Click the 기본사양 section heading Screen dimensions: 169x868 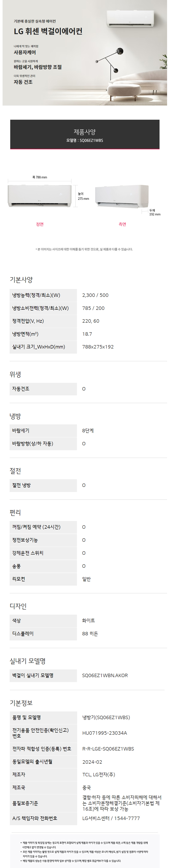pyautogui.click(x=21, y=280)
